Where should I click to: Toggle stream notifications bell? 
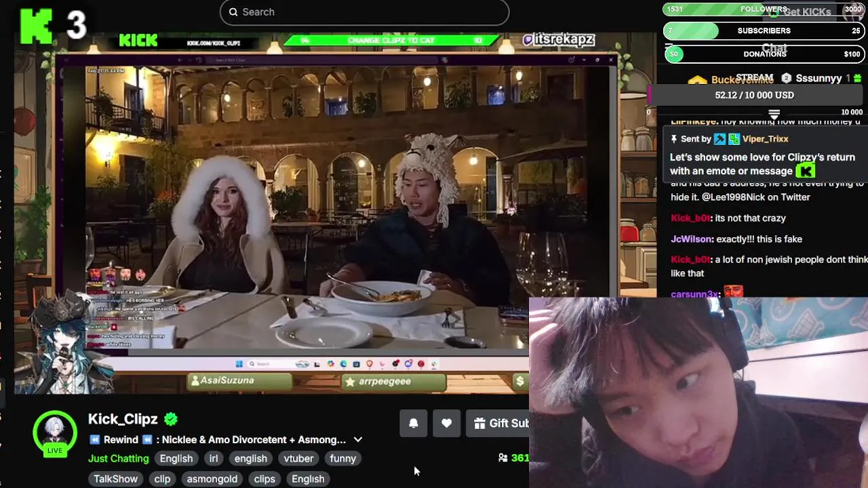pos(414,424)
